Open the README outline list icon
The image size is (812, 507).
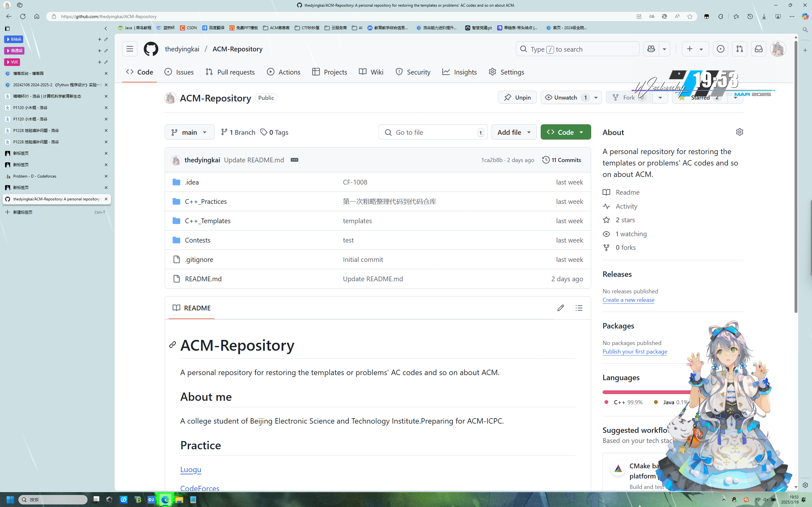pos(579,308)
